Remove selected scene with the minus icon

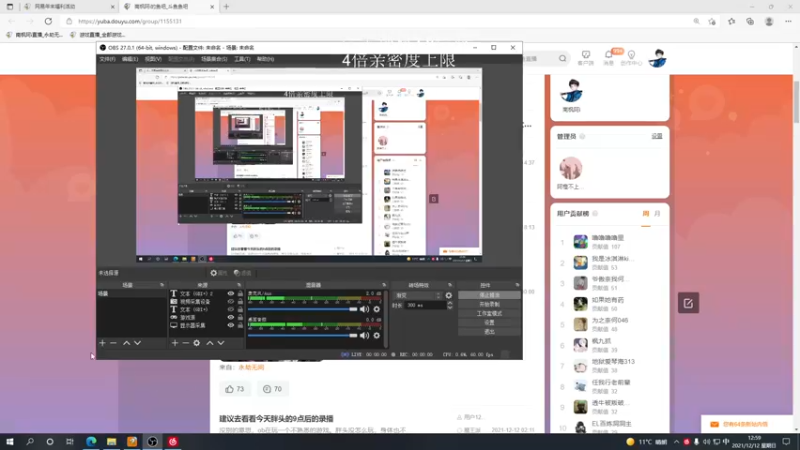point(113,343)
